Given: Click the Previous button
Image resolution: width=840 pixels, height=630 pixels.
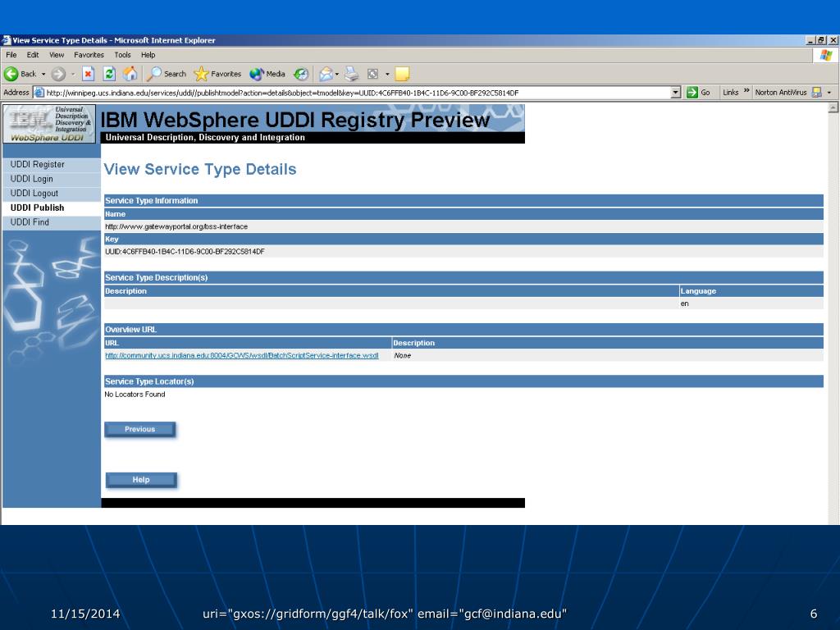Looking at the screenshot, I should coord(139,429).
